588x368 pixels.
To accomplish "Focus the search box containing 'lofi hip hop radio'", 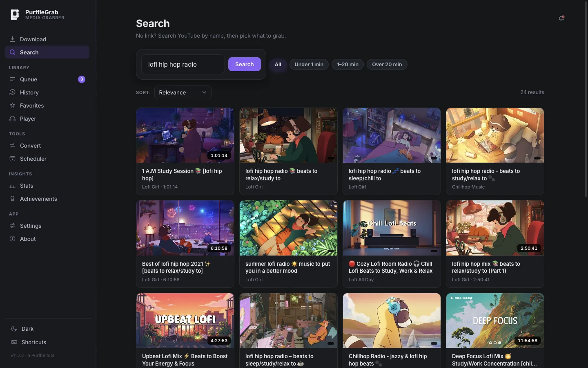I will click(x=183, y=64).
